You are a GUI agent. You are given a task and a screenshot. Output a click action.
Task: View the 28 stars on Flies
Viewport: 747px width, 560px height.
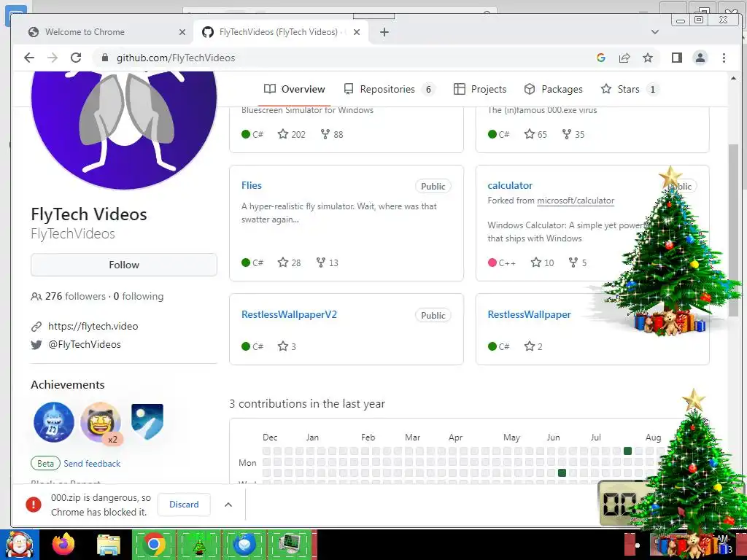pyautogui.click(x=289, y=262)
